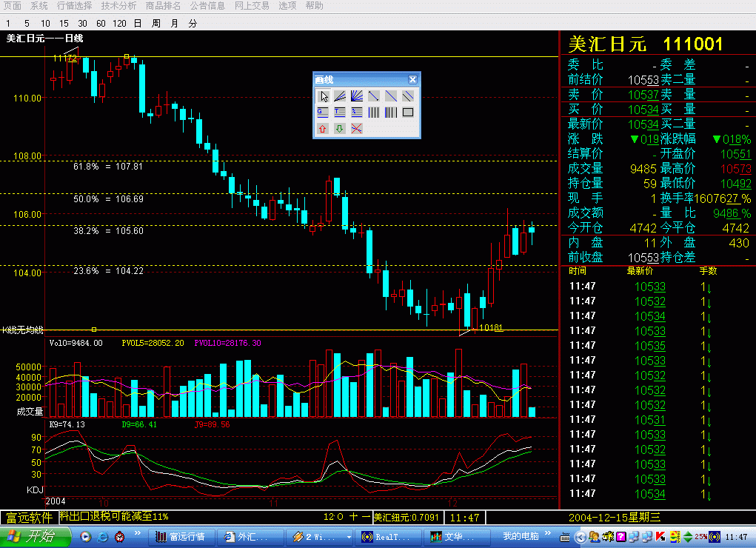
Task: Open the 网上交易 menu
Action: pos(252,6)
